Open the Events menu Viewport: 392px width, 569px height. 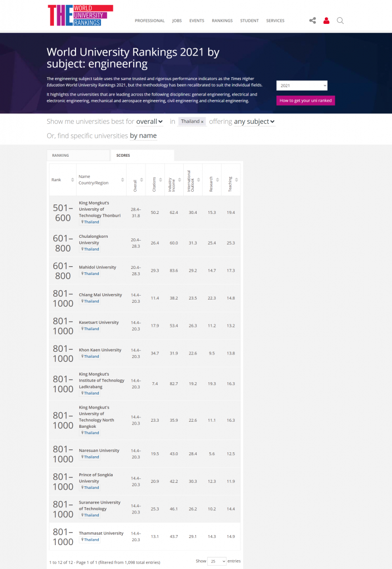click(197, 21)
